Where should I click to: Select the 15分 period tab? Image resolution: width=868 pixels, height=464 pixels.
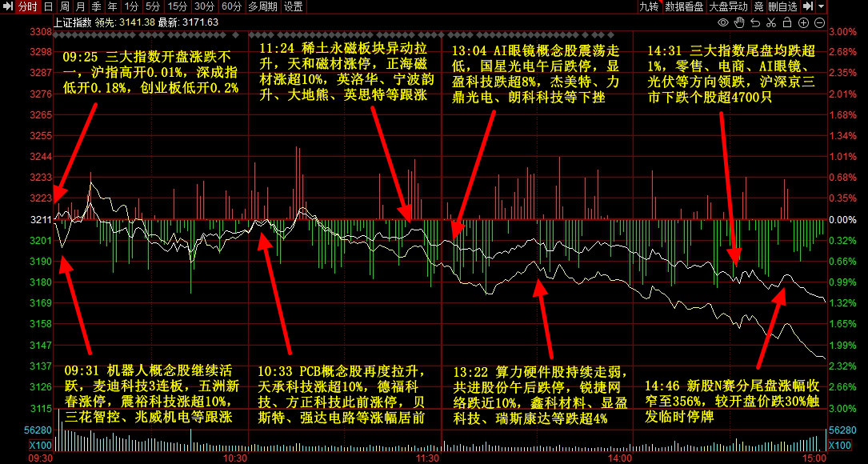point(177,6)
